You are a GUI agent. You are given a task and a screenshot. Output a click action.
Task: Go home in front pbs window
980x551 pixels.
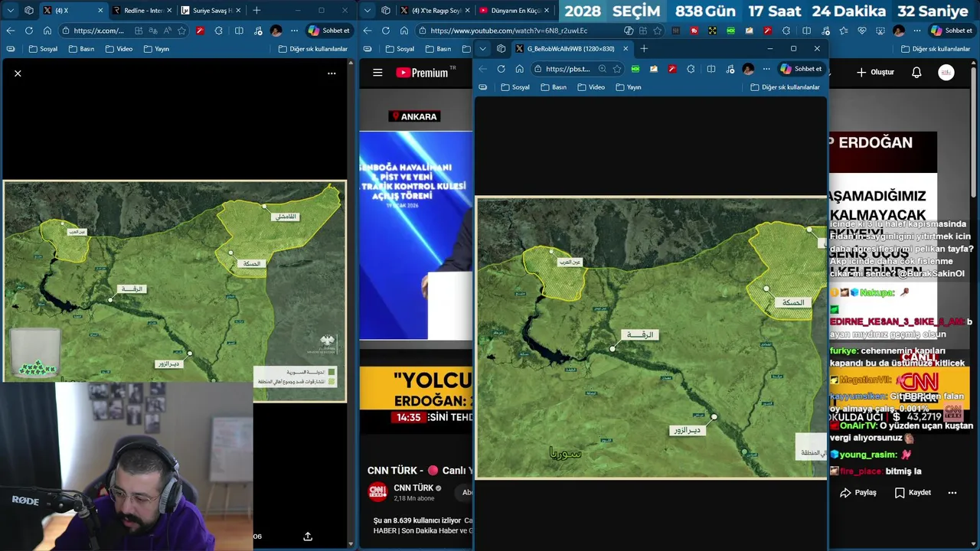coord(519,69)
